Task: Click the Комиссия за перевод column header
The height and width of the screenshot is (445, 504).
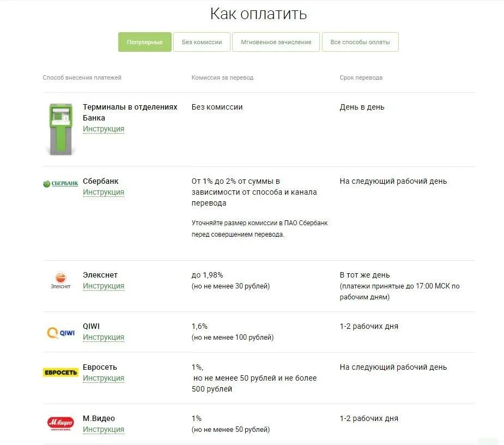Action: tap(222, 77)
